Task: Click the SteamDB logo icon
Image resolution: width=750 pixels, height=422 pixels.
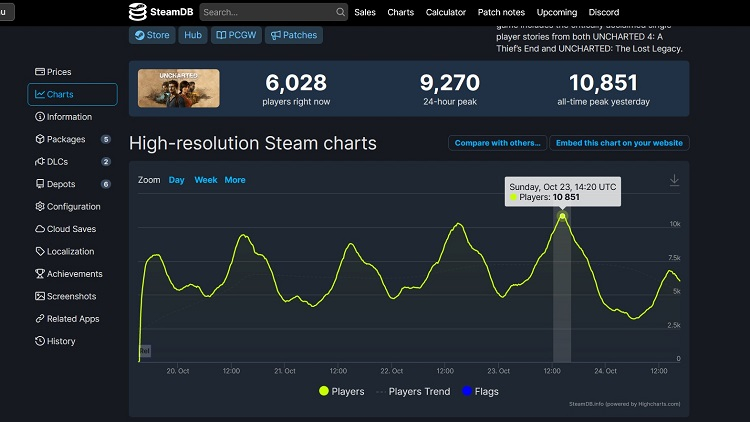Action: pos(137,12)
